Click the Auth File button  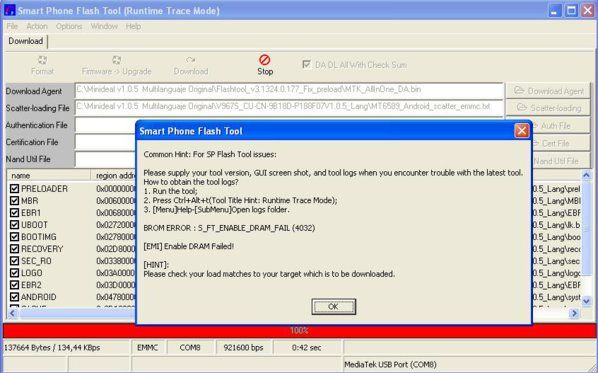point(561,125)
